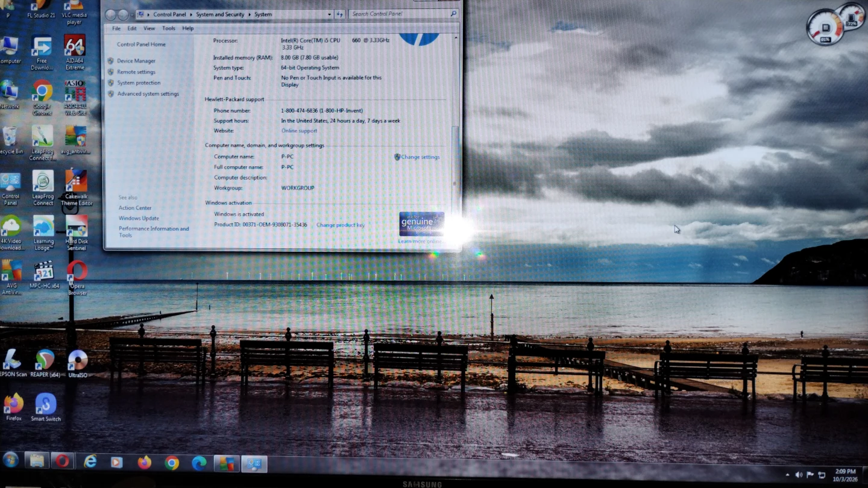Click Windows Explorer folder in taskbar

[37, 461]
